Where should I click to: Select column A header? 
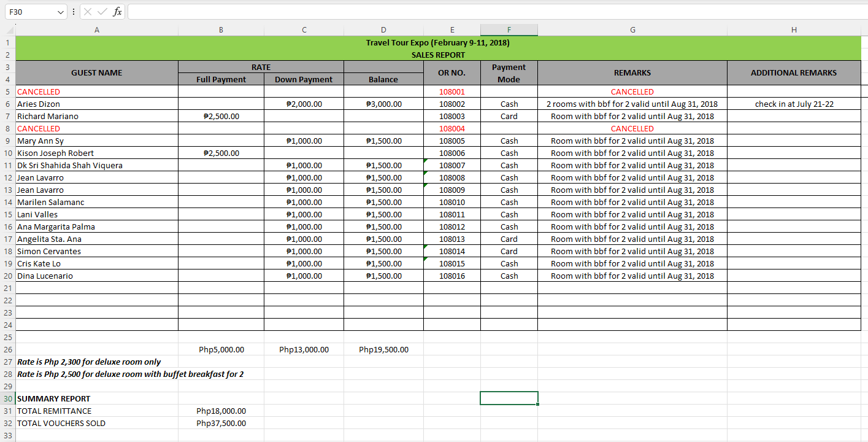97,30
